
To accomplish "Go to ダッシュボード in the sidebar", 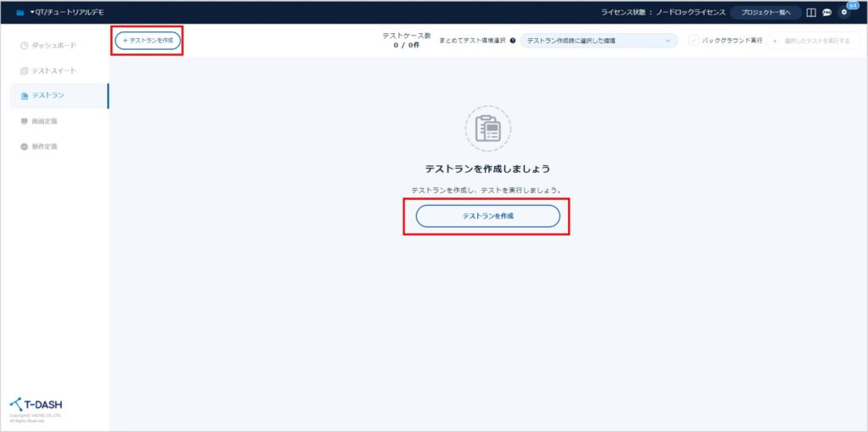I will click(x=53, y=45).
